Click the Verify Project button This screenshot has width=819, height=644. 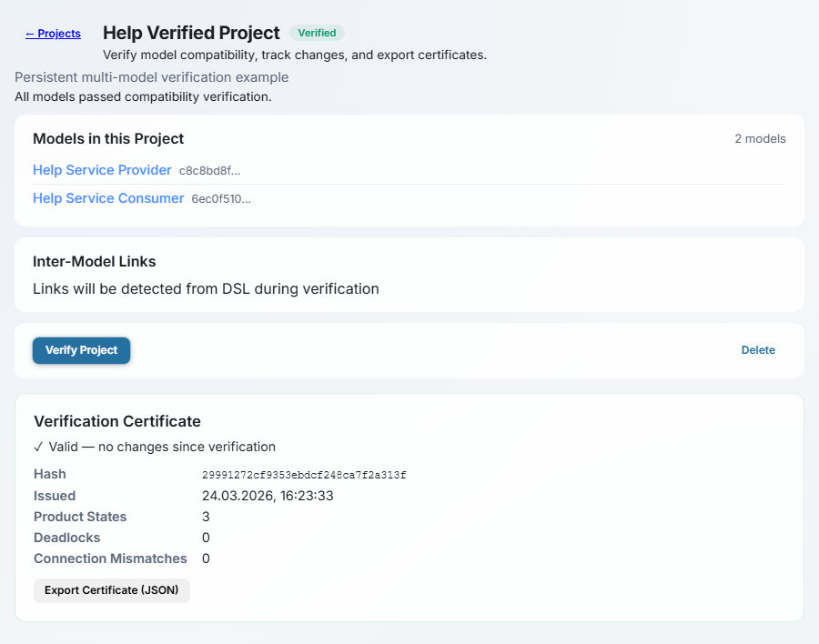[81, 350]
